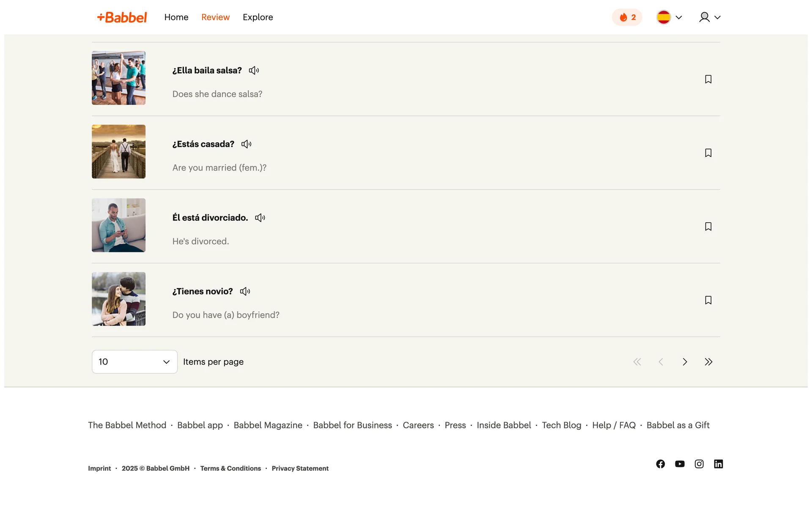
Task: Click the divorced man thumbnail image
Action: (118, 225)
